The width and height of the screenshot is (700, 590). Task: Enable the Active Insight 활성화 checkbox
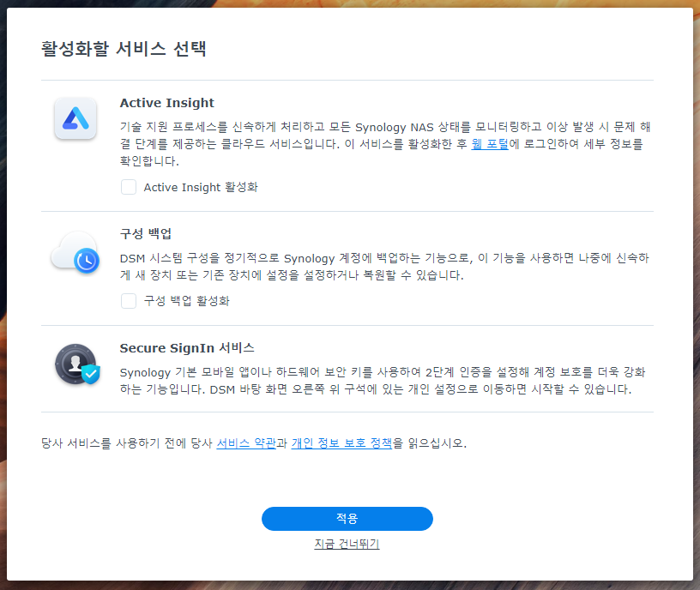tap(129, 187)
